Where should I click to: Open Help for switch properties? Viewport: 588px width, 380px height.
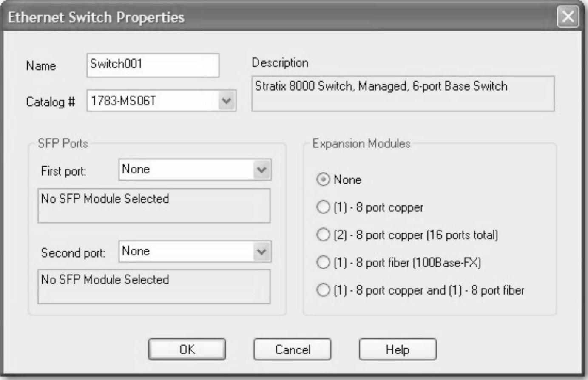coord(398,349)
